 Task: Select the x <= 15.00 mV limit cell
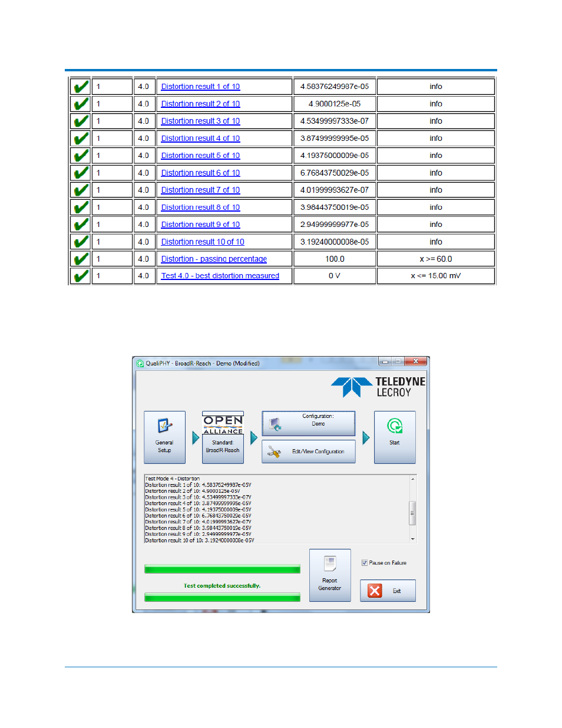tap(436, 276)
